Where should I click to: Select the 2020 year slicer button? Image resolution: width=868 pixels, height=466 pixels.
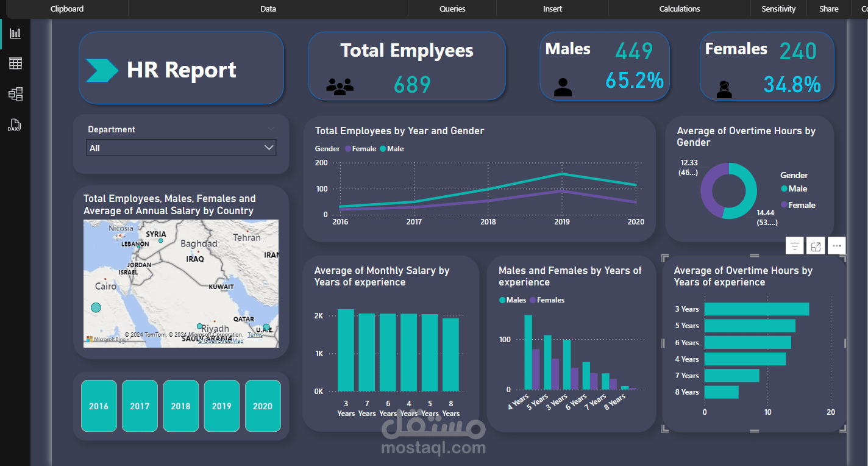coord(263,406)
